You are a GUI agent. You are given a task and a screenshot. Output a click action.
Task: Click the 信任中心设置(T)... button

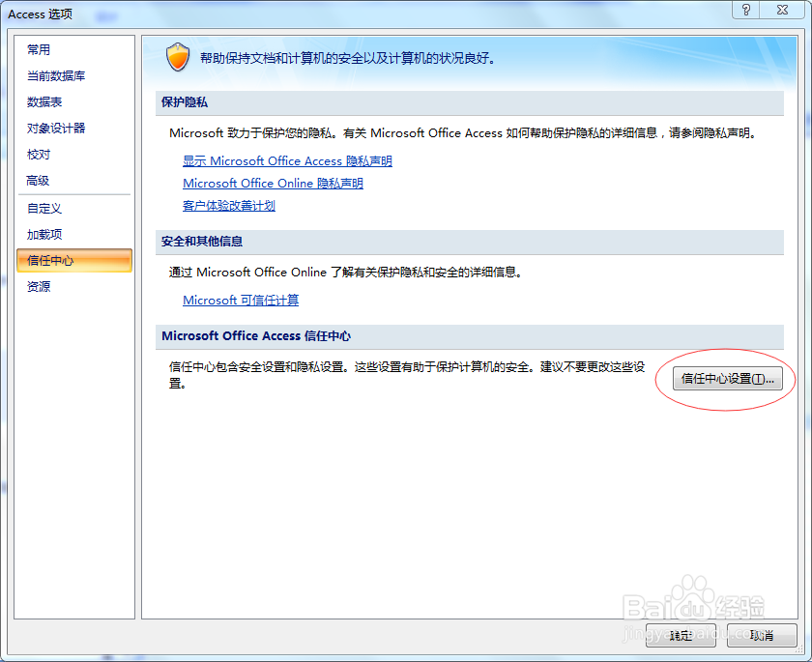coord(728,379)
